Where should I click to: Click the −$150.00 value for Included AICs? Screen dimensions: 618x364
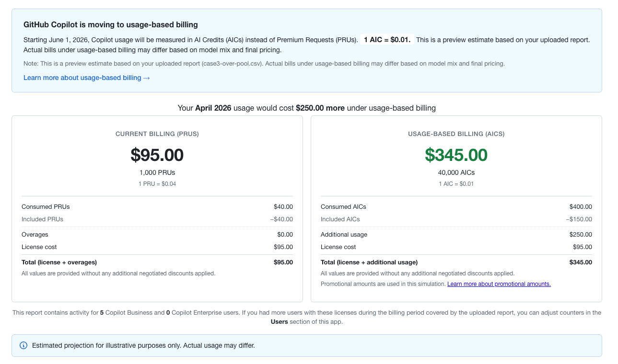point(579,219)
